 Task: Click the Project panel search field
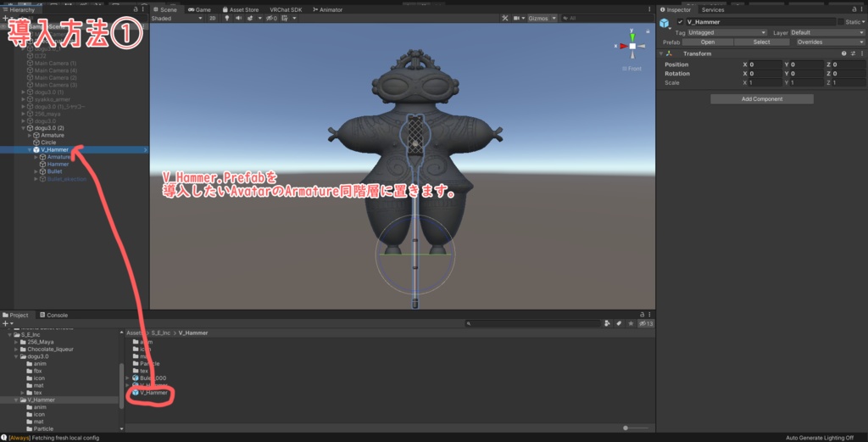[532, 323]
